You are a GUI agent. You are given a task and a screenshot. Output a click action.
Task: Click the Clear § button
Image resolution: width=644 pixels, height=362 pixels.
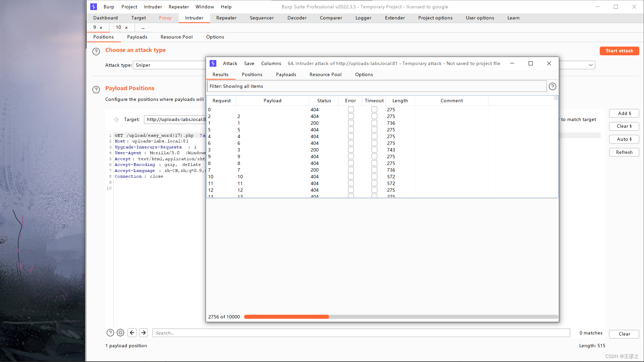pyautogui.click(x=624, y=126)
